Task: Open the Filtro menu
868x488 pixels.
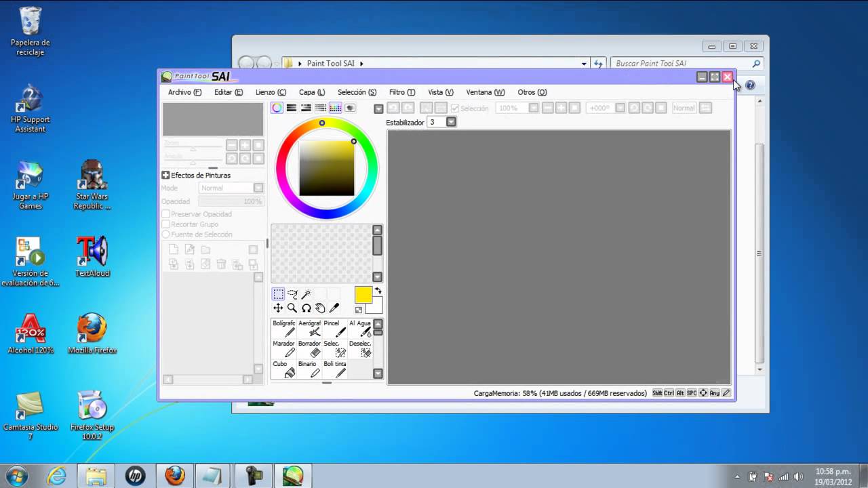Action: [402, 92]
